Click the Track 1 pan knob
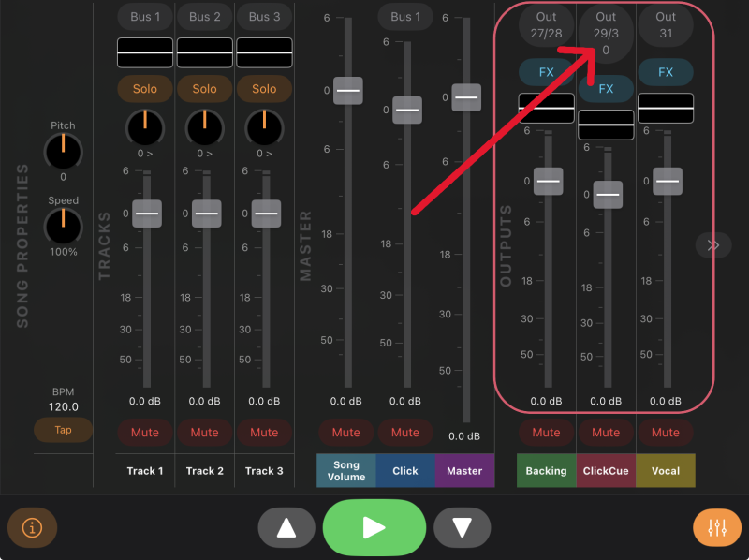This screenshot has width=749, height=560. 145,127
